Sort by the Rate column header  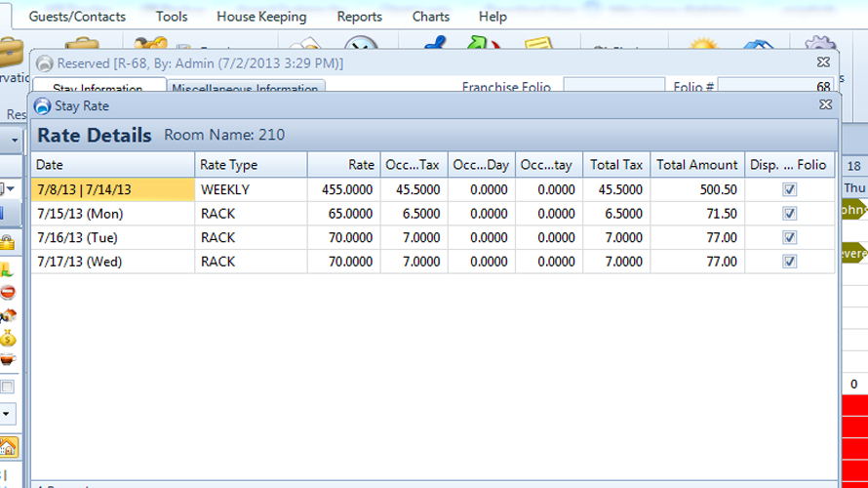343,165
